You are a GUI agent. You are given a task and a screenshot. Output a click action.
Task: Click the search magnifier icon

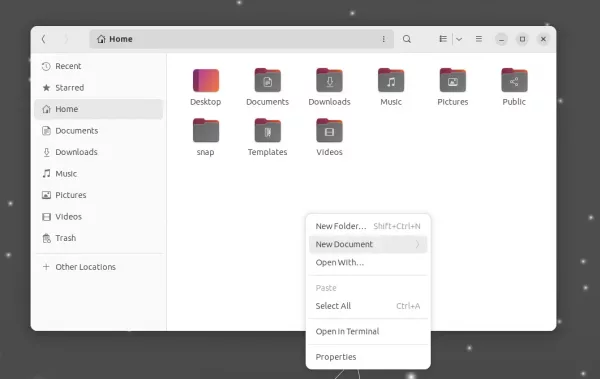click(407, 39)
